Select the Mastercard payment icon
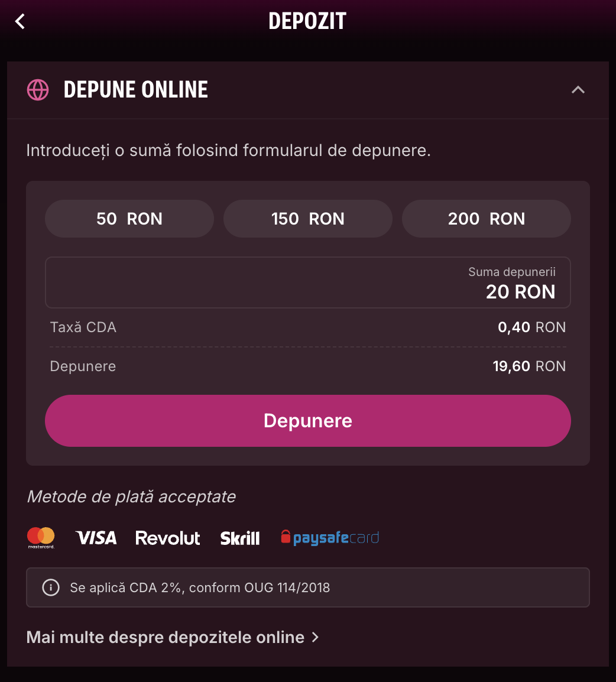This screenshot has height=682, width=616. (40, 538)
